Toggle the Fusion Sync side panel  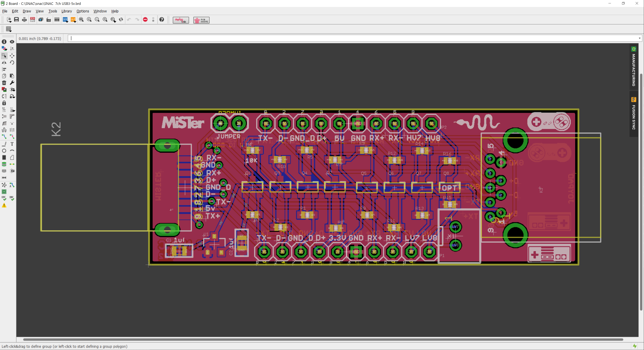pyautogui.click(x=633, y=114)
